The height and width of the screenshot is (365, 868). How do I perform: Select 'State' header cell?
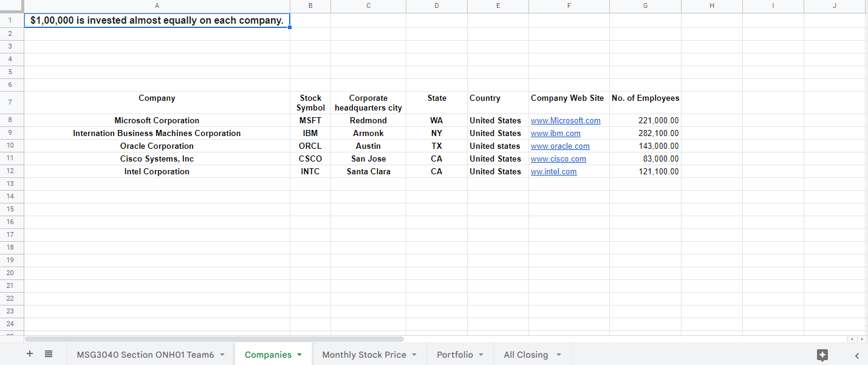(437, 103)
